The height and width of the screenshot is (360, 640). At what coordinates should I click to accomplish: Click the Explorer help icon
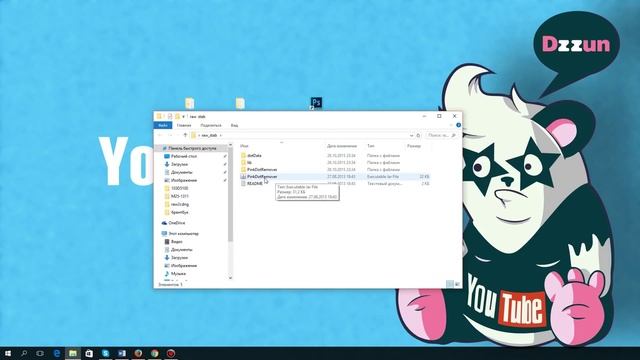tap(458, 125)
